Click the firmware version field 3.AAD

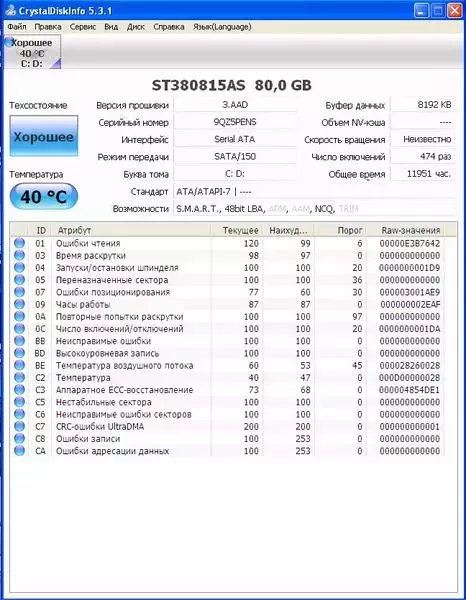tap(235, 105)
